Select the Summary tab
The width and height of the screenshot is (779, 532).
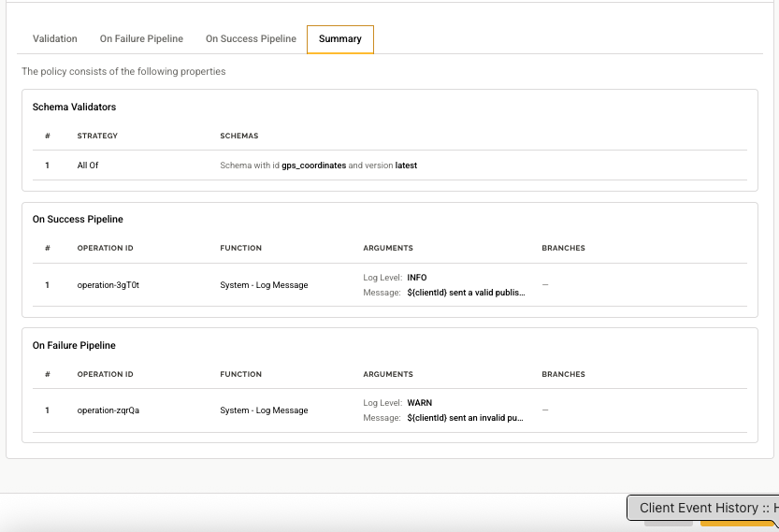[x=340, y=39]
